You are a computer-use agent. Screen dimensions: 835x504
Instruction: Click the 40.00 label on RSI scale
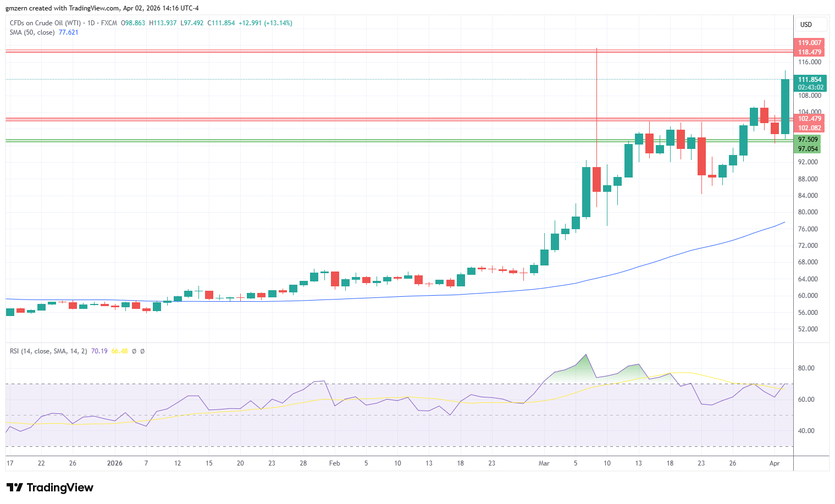(806, 431)
